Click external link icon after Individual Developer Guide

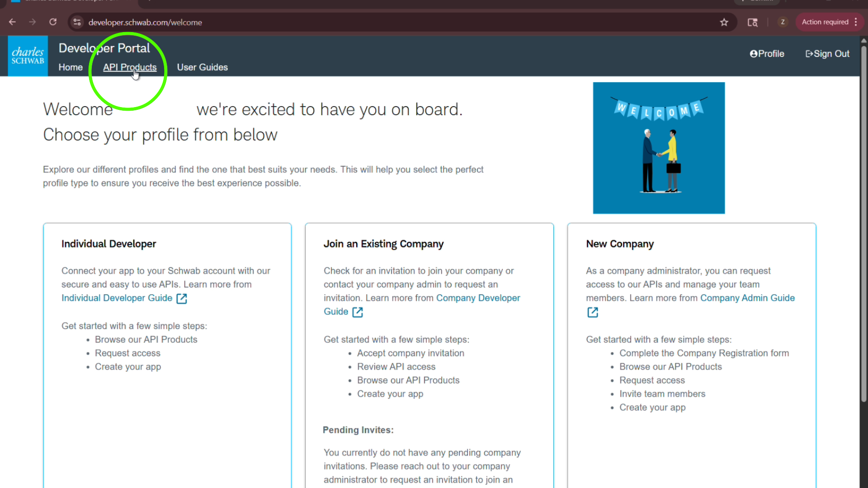pyautogui.click(x=181, y=298)
